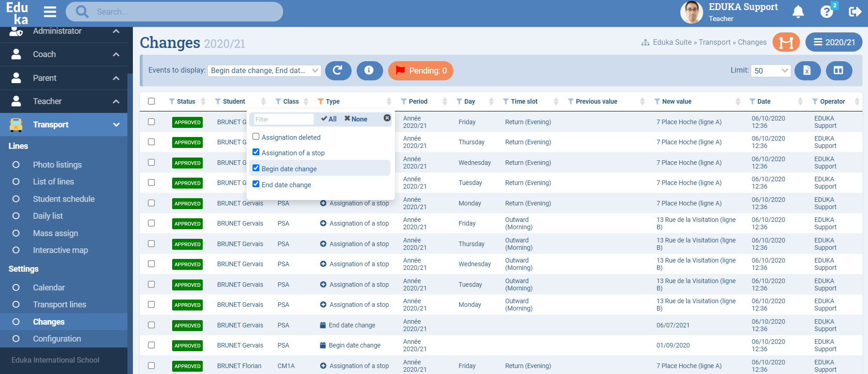Image resolution: width=868 pixels, height=374 pixels.
Task: Expand the Administrator menu section
Action: [x=64, y=32]
